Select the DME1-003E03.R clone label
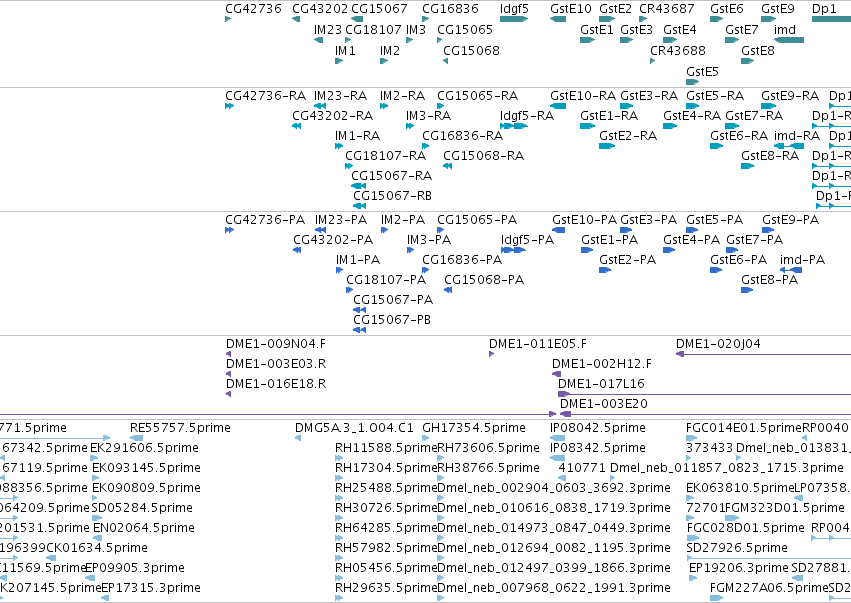Viewport: 851px width, 603px height. (x=276, y=364)
